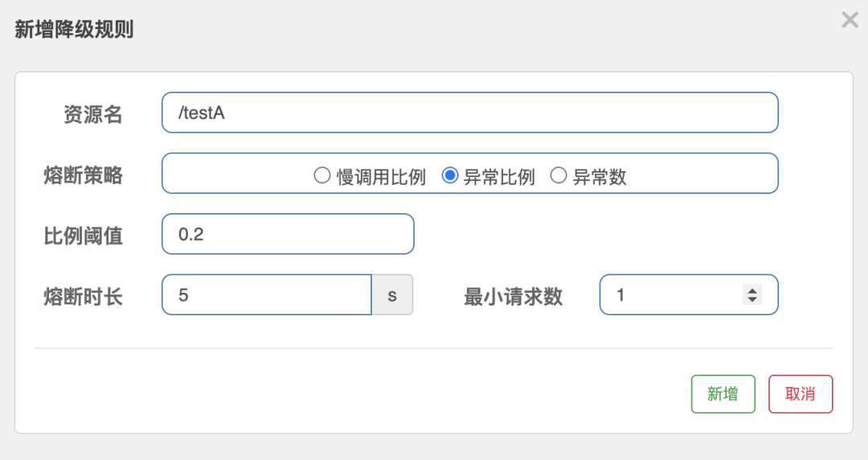This screenshot has height=460, width=868.
Task: Click the 最小请求数 number field
Action: 675,295
